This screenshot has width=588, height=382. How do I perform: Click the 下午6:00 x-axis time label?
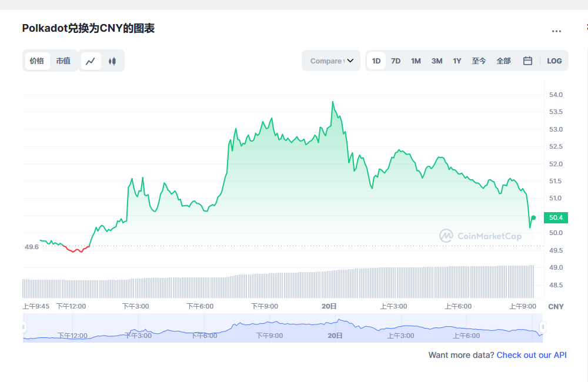tap(200, 306)
